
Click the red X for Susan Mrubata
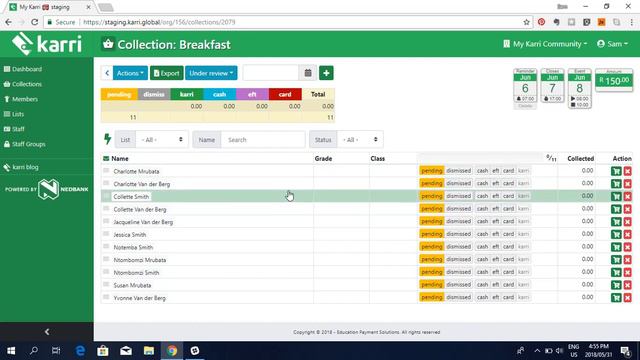(x=628, y=285)
